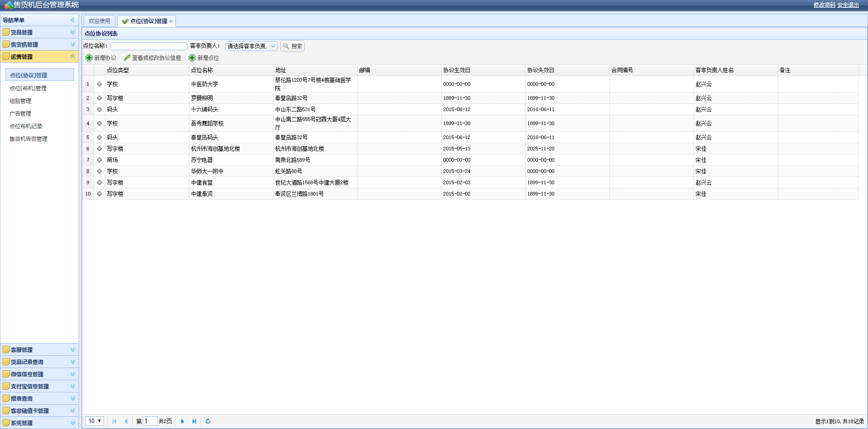Click the 客非负责人姓名 column header

[736, 70]
